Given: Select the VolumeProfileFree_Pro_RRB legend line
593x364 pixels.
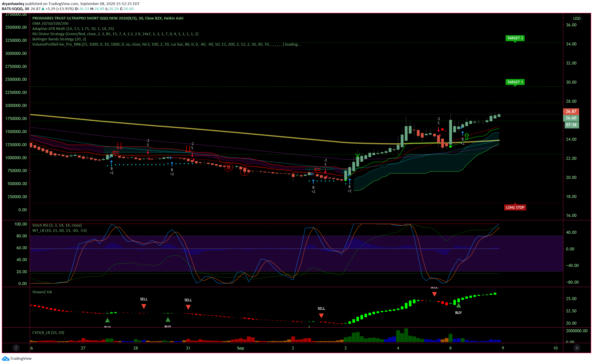Looking at the screenshot, I should tap(166, 44).
